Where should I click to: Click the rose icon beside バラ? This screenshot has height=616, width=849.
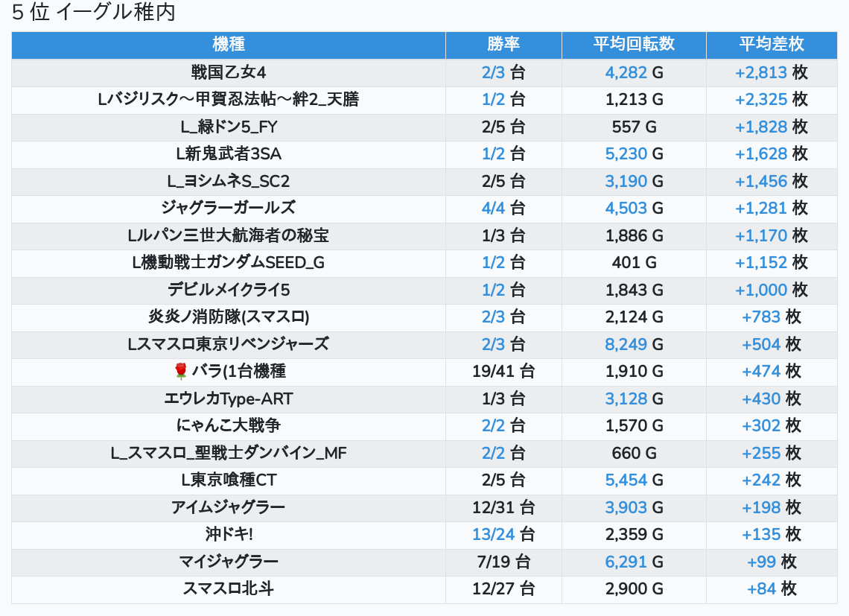pos(179,371)
